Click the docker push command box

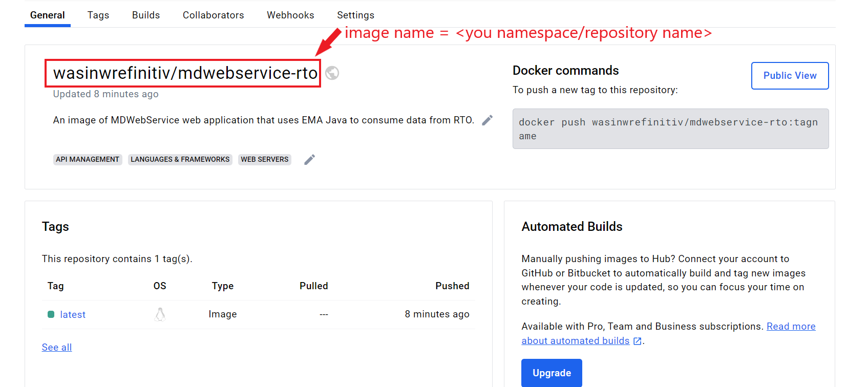point(670,129)
